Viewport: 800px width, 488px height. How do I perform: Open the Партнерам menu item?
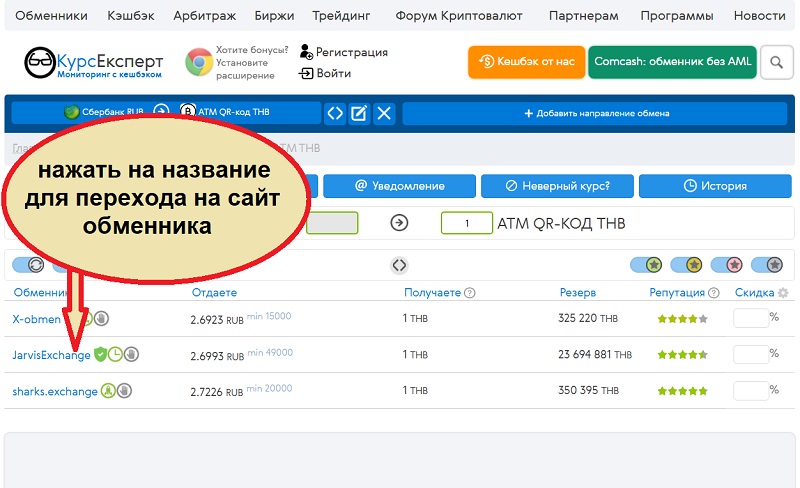584,16
